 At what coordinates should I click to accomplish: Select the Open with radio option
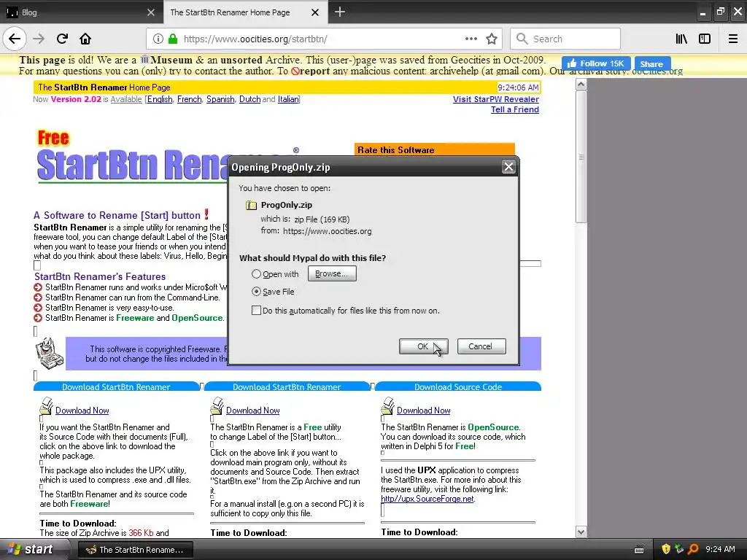(256, 274)
